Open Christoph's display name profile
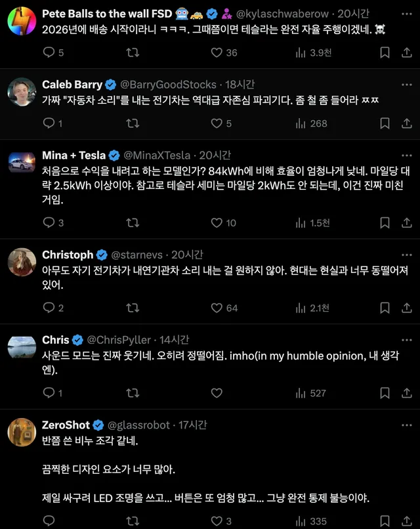 pos(68,255)
